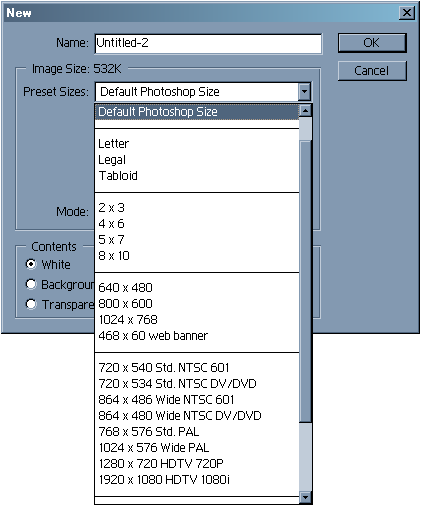Choose the Tabloid preset
This screenshot has width=421, height=506.
click(x=197, y=176)
